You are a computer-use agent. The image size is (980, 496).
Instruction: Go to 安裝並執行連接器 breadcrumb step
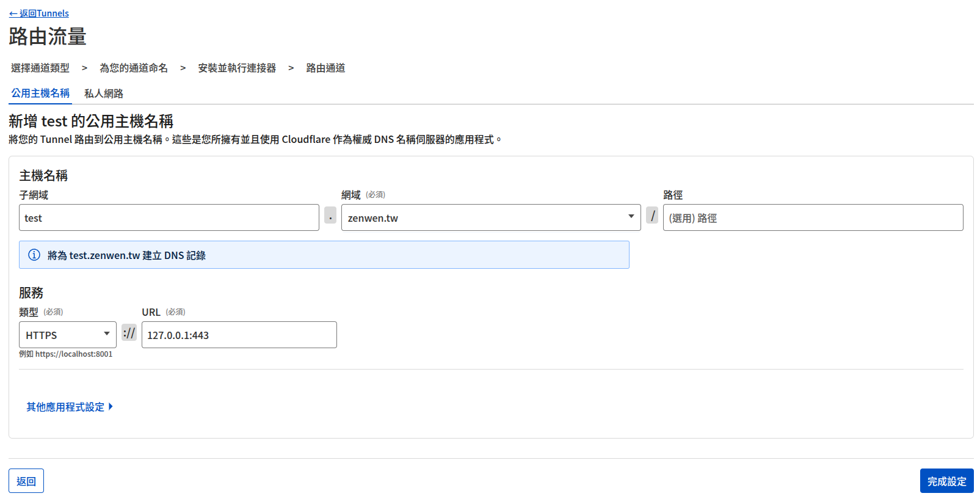tap(237, 68)
